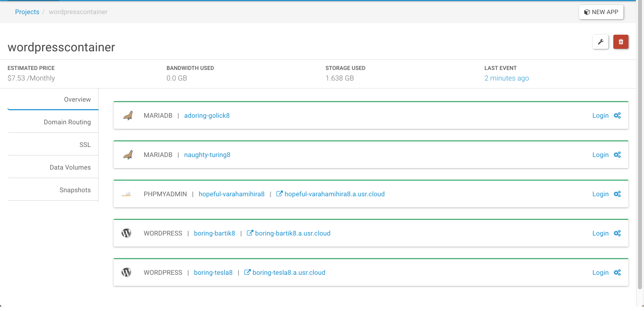Click the '0.0 GB' bandwidth used value

pyautogui.click(x=176, y=78)
